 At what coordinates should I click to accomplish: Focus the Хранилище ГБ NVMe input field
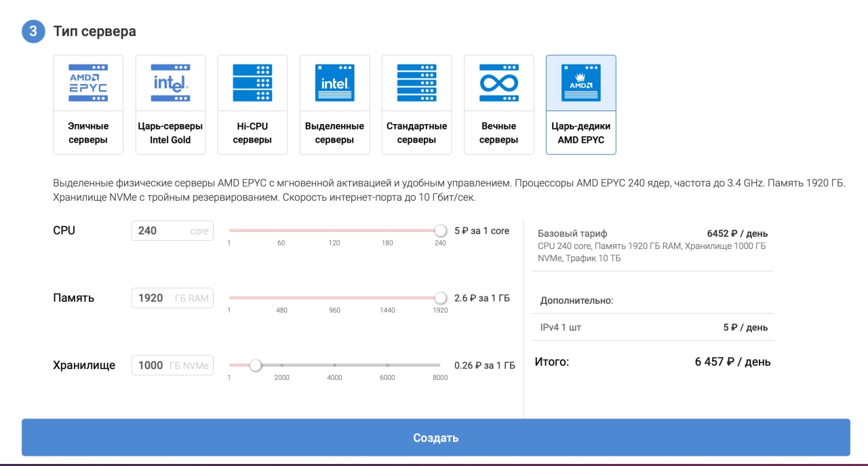[x=172, y=365]
